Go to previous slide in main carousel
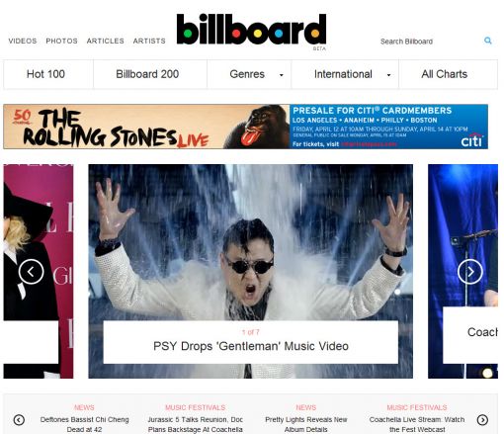 click(x=31, y=272)
